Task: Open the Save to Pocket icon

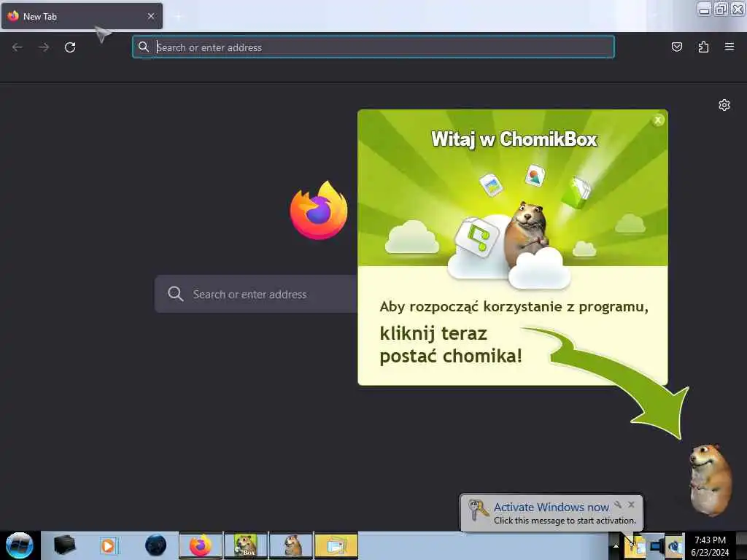Action: click(x=676, y=47)
